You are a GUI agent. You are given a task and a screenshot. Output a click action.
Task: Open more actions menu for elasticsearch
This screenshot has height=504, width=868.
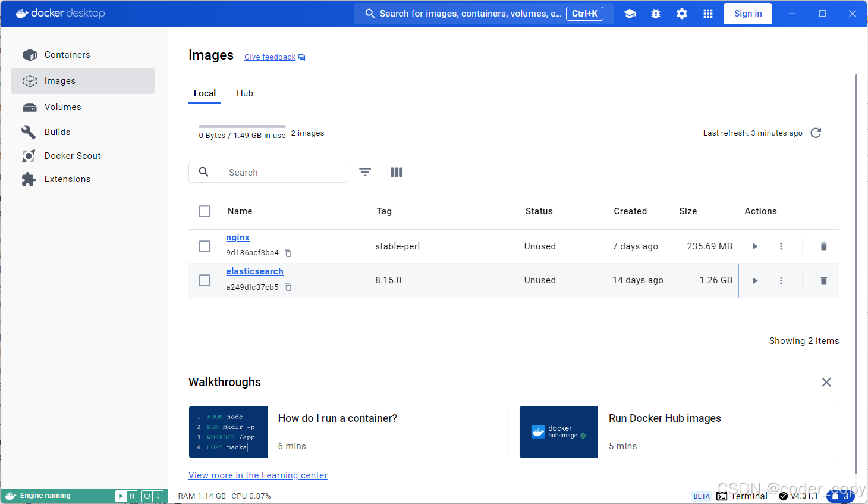(x=781, y=281)
